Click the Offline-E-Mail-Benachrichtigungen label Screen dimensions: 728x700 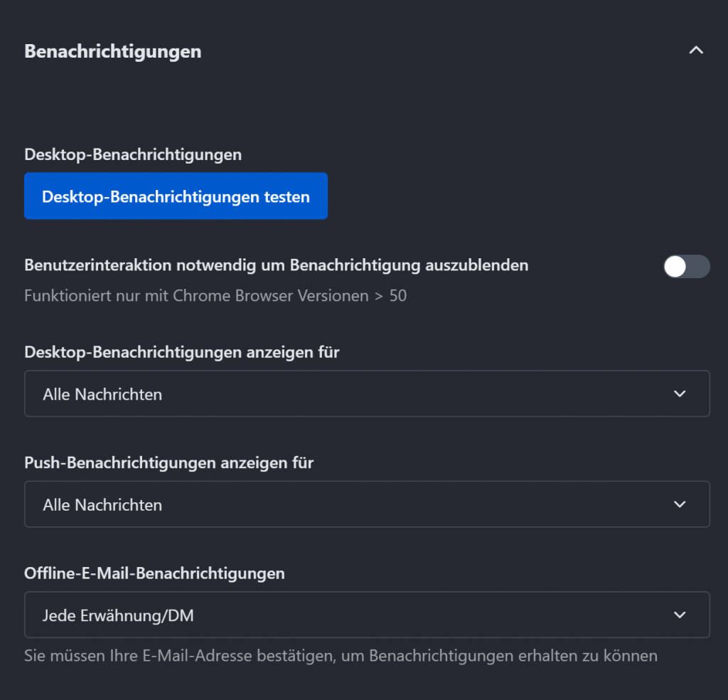[154, 573]
